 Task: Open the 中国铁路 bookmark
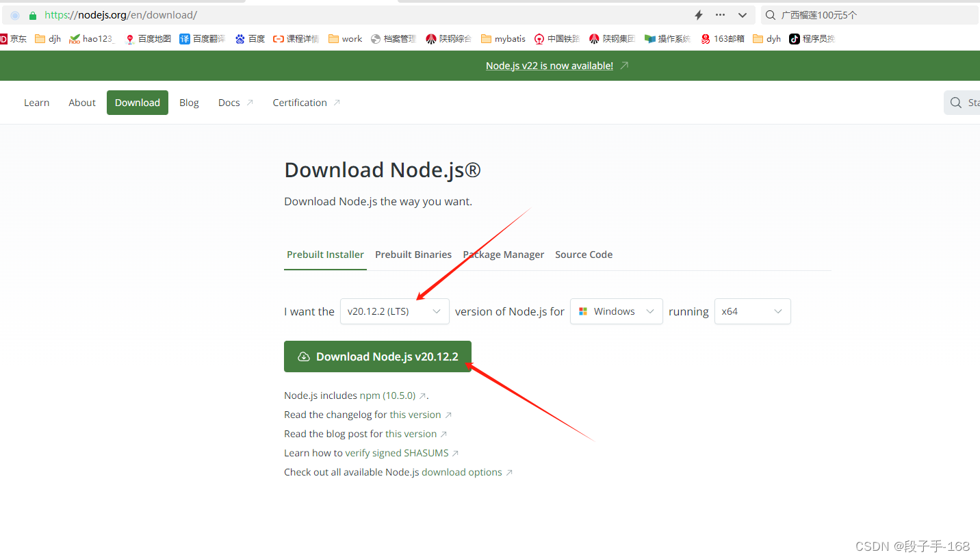click(558, 39)
